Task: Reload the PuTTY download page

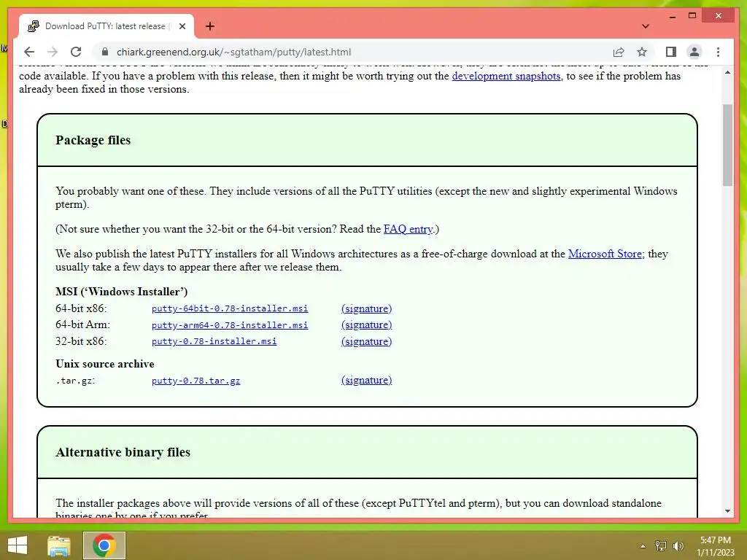Action: click(x=76, y=52)
